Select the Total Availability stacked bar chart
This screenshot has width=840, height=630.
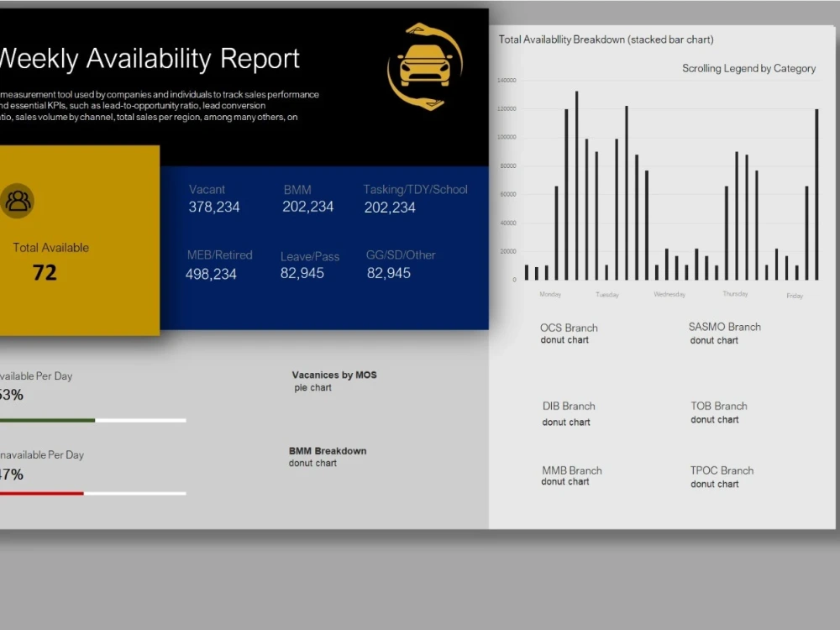point(672,185)
